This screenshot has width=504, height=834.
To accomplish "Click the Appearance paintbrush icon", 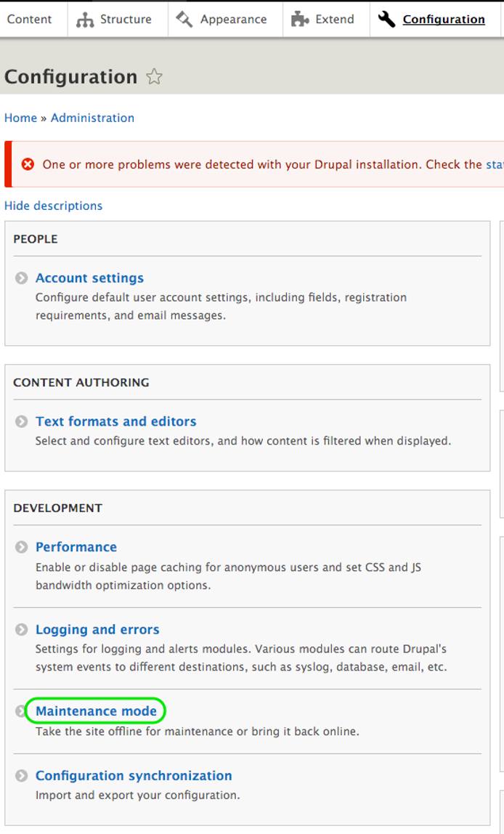I will [184, 20].
